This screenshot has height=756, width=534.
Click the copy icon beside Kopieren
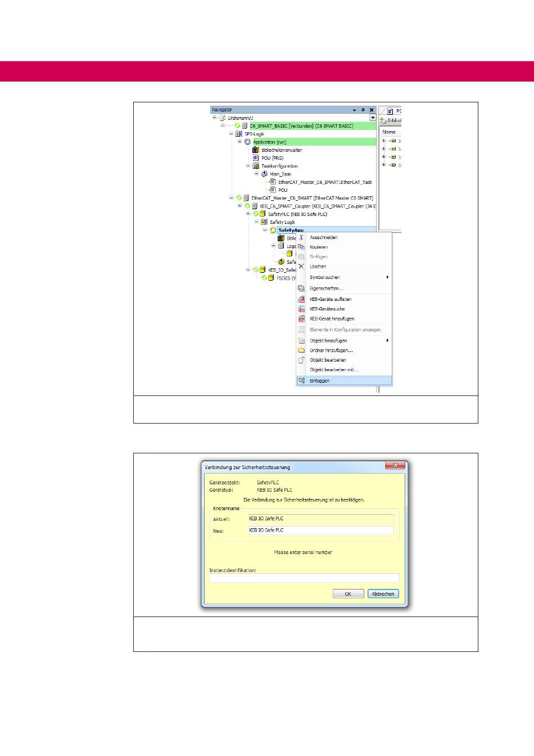301,247
